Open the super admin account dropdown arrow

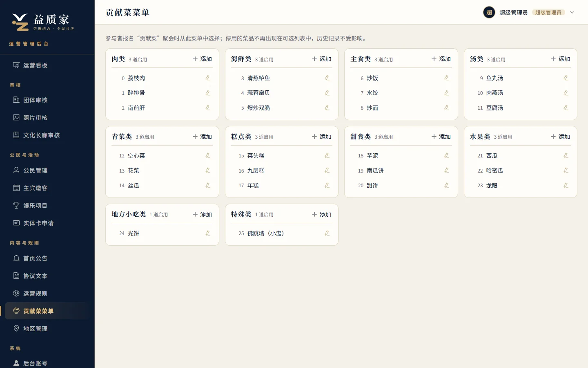(x=572, y=12)
